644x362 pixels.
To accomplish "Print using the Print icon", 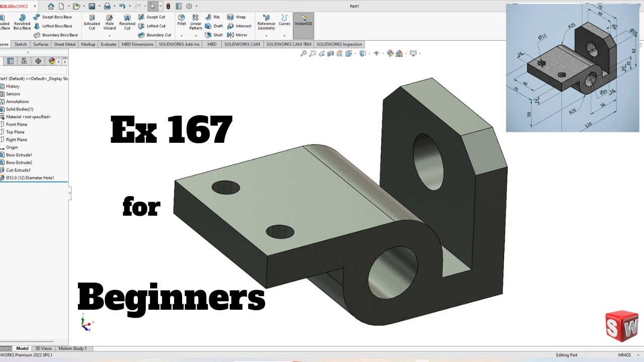I will click(x=107, y=7).
